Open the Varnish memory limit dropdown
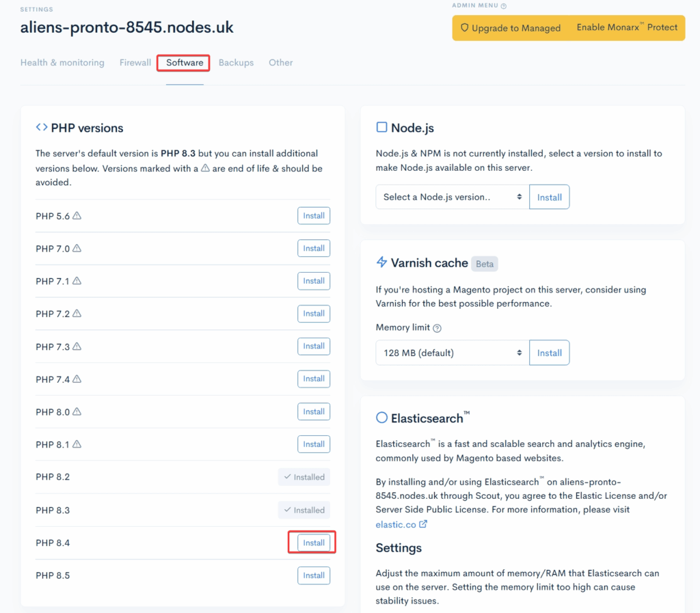 (452, 353)
